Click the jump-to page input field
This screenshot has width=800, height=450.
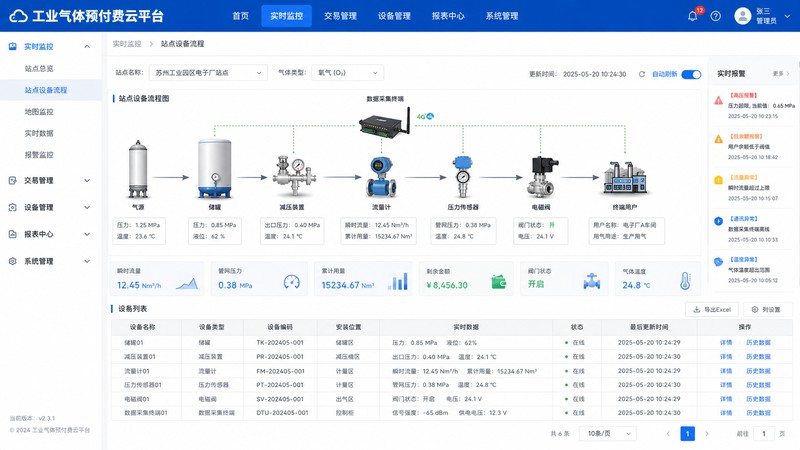click(764, 434)
